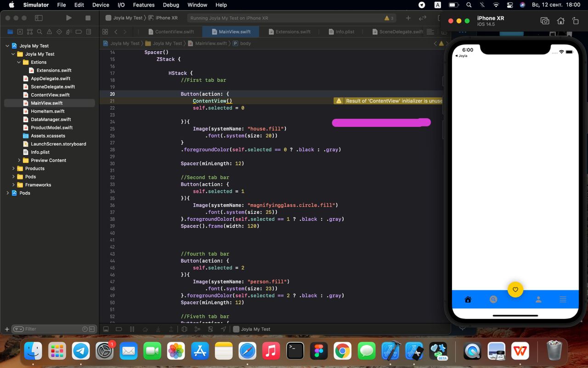The height and width of the screenshot is (368, 588).
Task: Click the 'Result of ContentView initializer' warning
Action: click(x=389, y=101)
